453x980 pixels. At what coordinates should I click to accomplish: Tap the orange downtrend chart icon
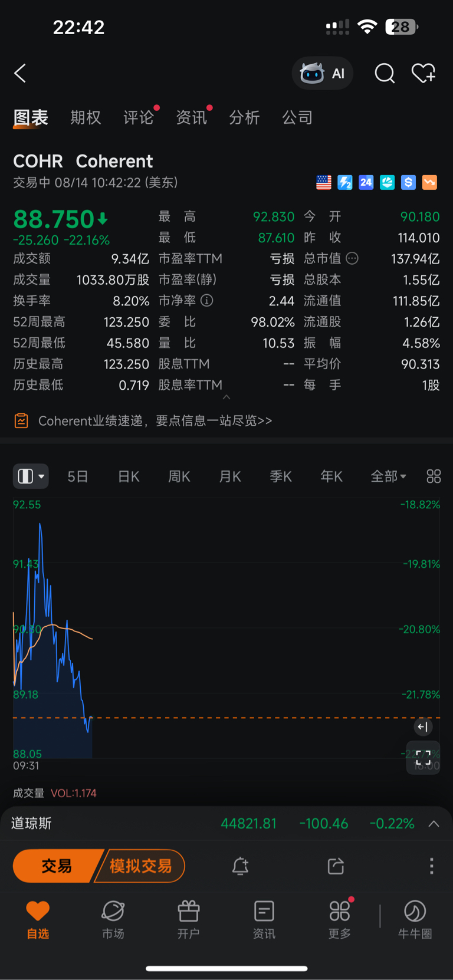[429, 182]
